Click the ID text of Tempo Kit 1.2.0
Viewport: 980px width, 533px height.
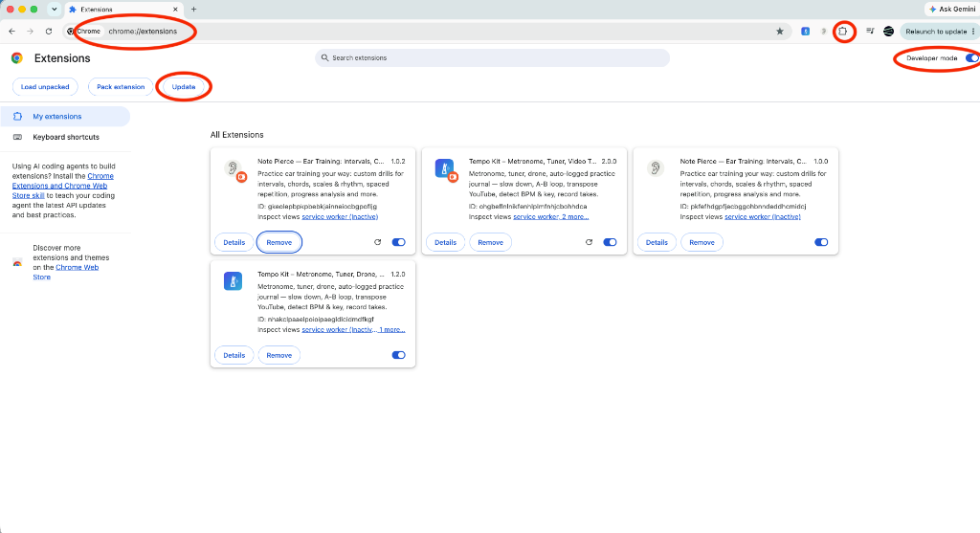316,320
